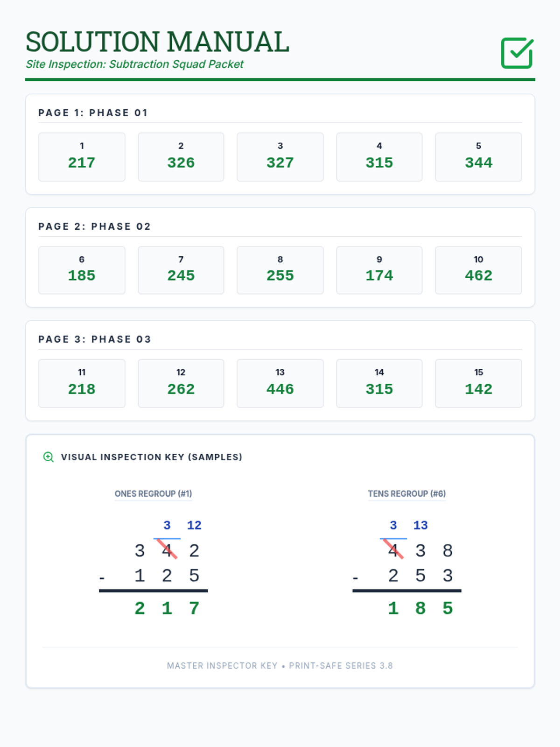Image resolution: width=560 pixels, height=747 pixels.
Task: Click the crossed-out 4 in tens regroup sample
Action: tap(393, 550)
